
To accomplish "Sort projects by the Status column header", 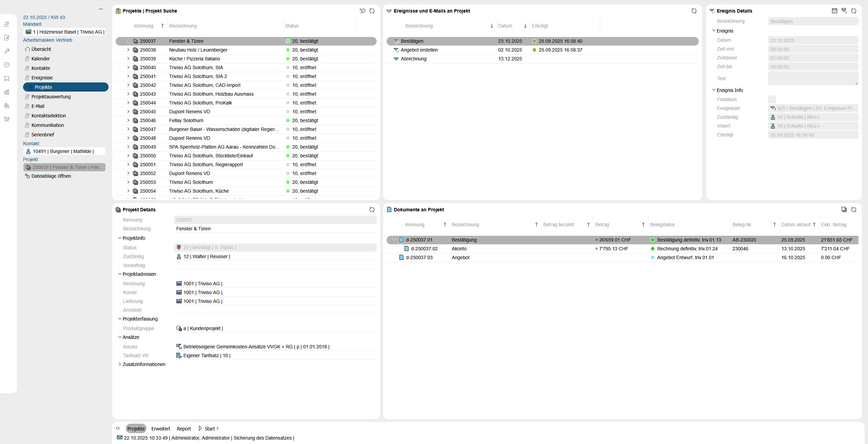I will click(292, 26).
